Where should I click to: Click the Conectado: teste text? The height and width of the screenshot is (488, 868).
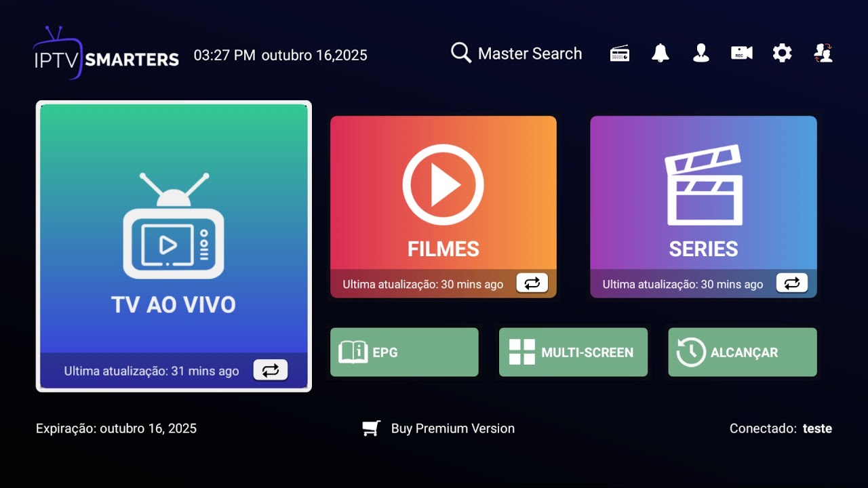point(781,428)
